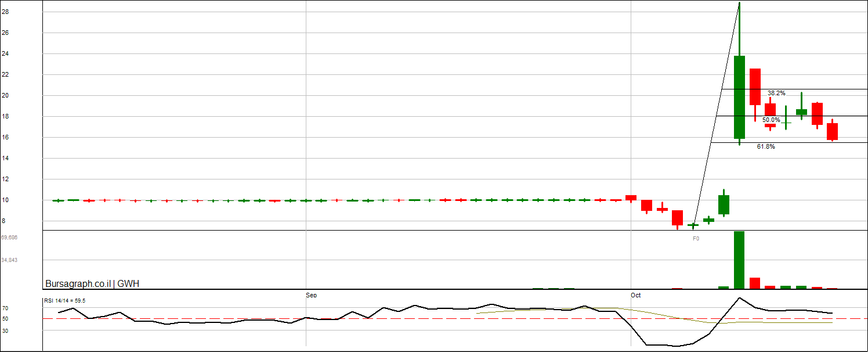Click the large red candle after the spike

[x=755, y=87]
